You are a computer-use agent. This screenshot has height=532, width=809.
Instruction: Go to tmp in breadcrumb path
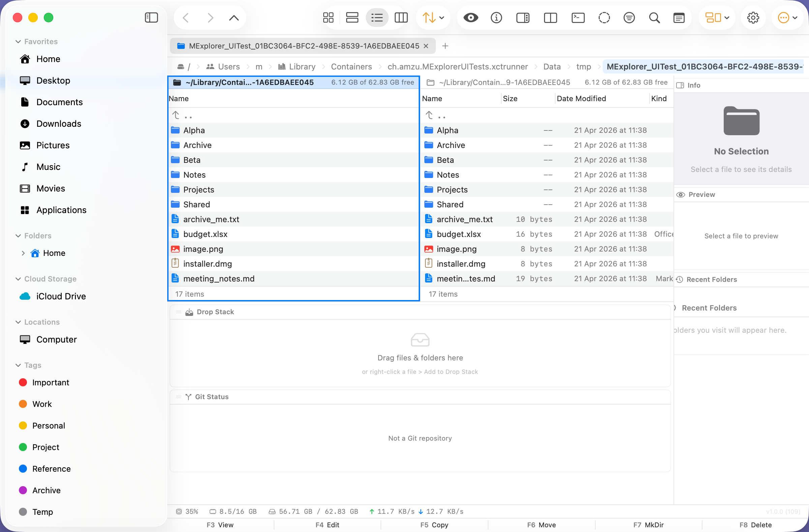[x=583, y=67]
